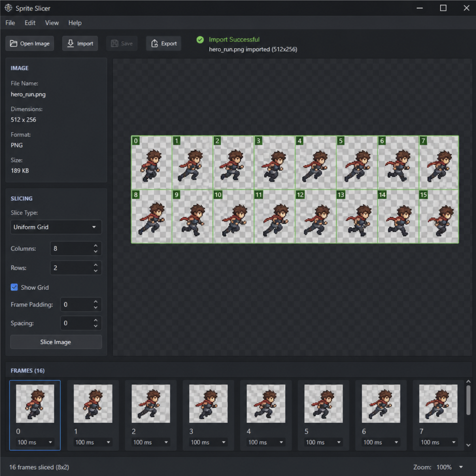Image resolution: width=476 pixels, height=476 pixels.
Task: Select frame 3 thumbnail in Frames panel
Action: [208, 404]
